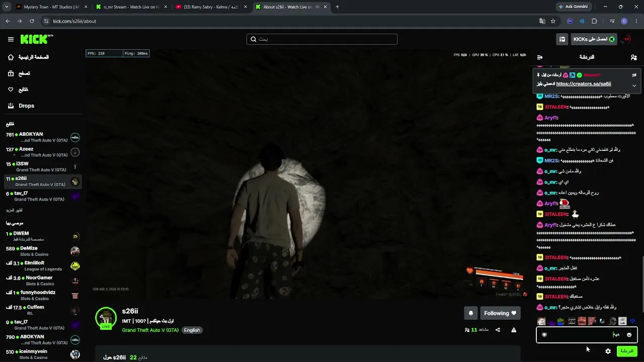Screen dimensions: 644x362
Task: Open the emoji picker in chat input
Action: click(x=629, y=335)
